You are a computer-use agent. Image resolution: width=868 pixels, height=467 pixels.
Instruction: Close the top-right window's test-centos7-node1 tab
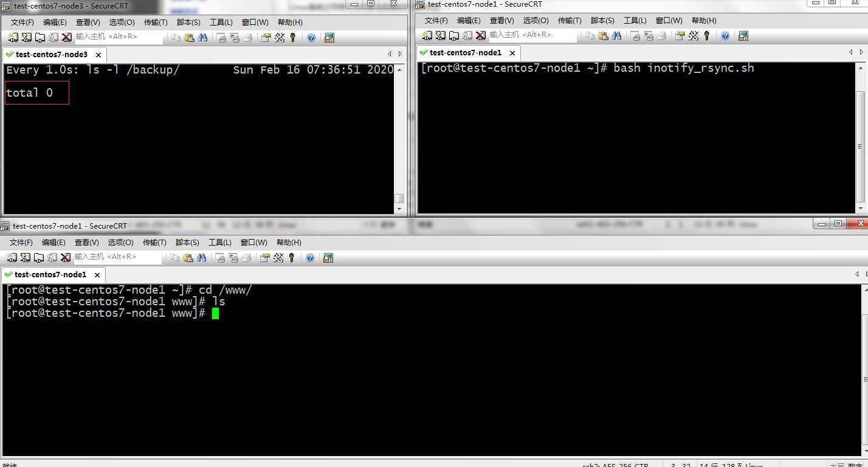pos(512,53)
